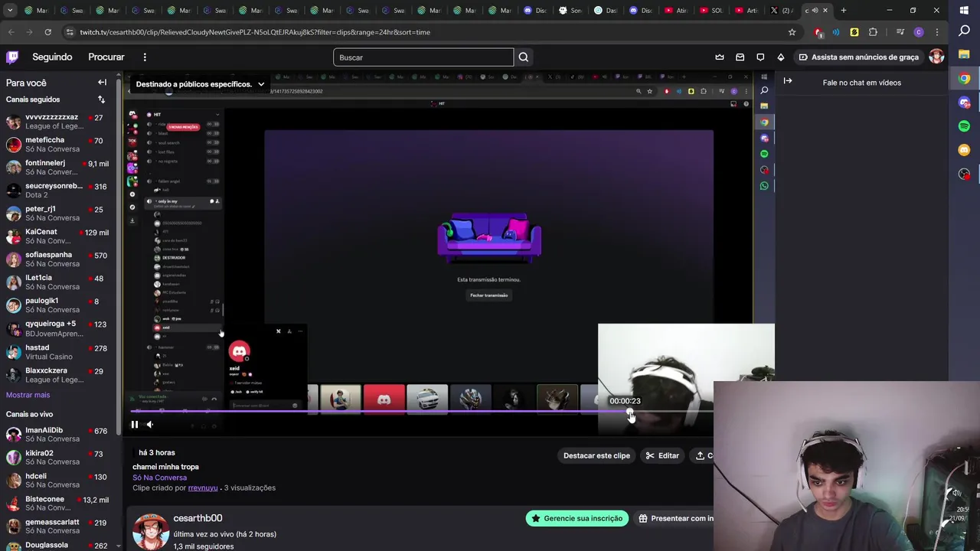Image resolution: width=980 pixels, height=551 pixels.
Task: Open the notifications inbox icon
Action: coord(740,57)
